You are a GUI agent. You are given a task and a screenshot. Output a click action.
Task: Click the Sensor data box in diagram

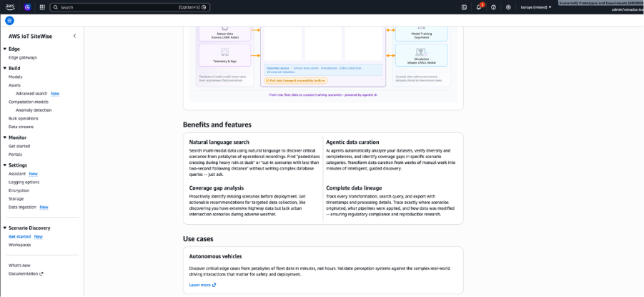pyautogui.click(x=224, y=34)
